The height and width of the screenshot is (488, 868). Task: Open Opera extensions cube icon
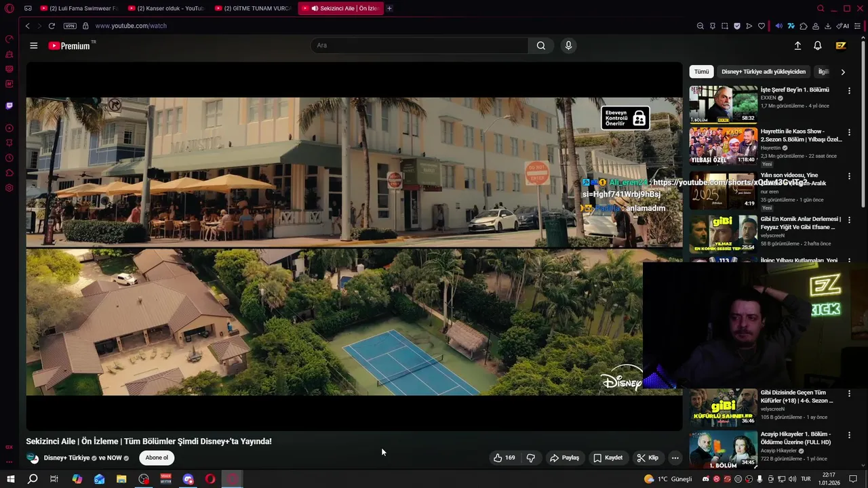pyautogui.click(x=804, y=26)
